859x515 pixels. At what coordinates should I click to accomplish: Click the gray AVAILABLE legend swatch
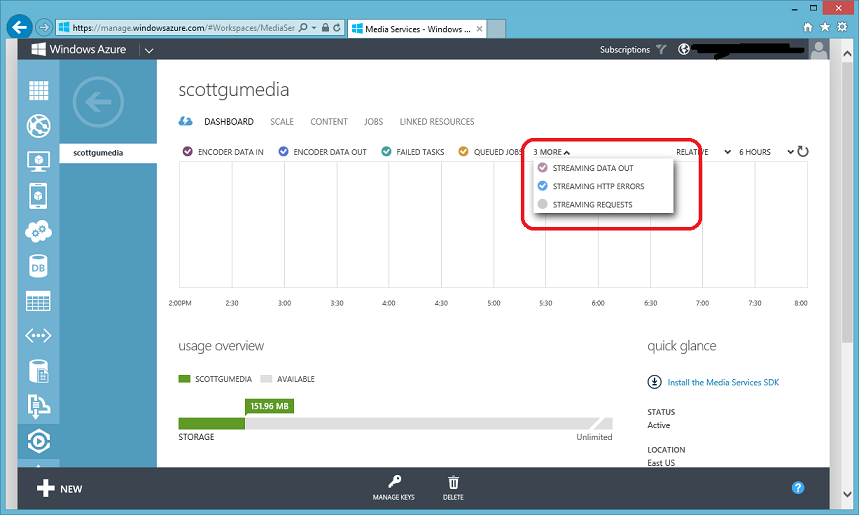(266, 379)
